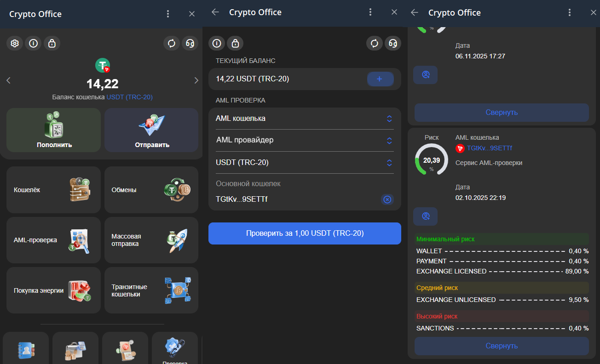The width and height of the screenshot is (600, 364).
Task: Collapse the 02.10.2025 risk card with Свернуть
Action: (502, 346)
